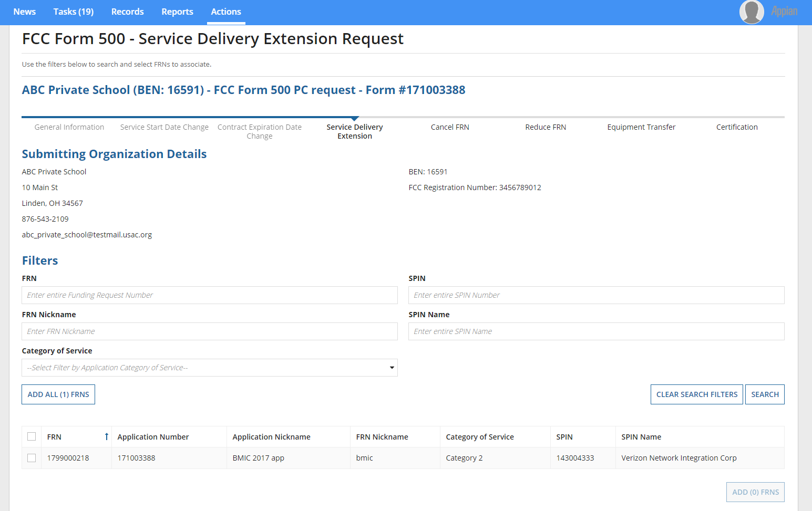Go to Certification step

coord(737,127)
